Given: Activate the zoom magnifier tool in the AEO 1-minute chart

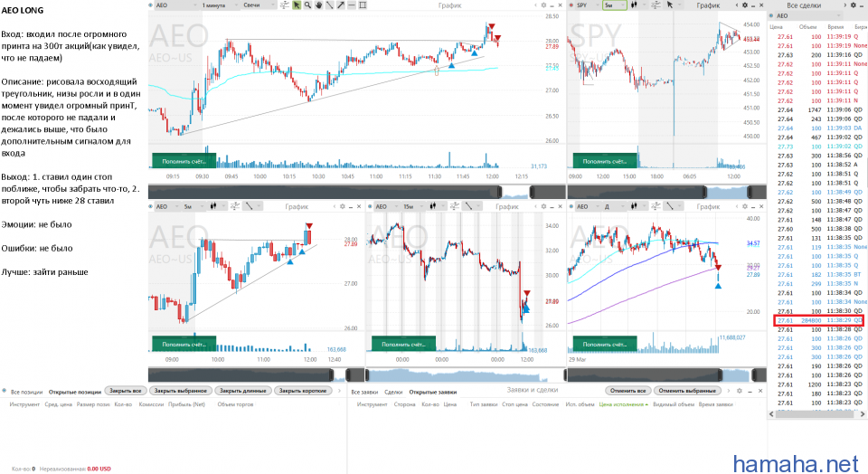Looking at the screenshot, I should click(x=307, y=5).
